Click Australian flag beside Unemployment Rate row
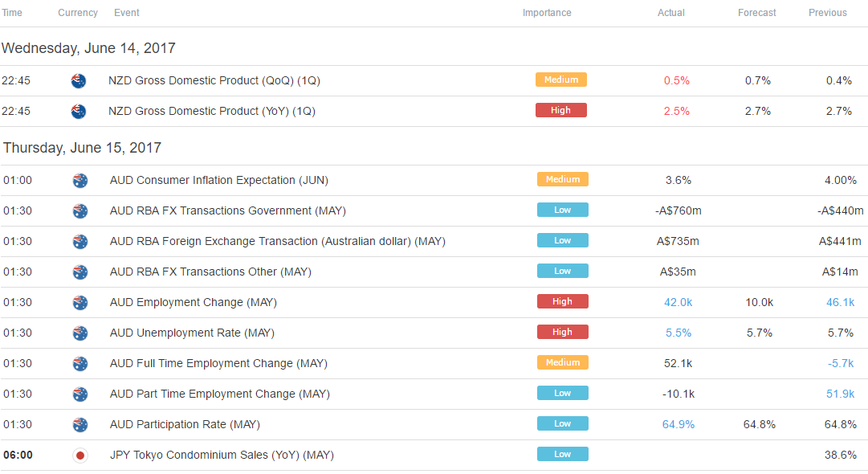 80,333
